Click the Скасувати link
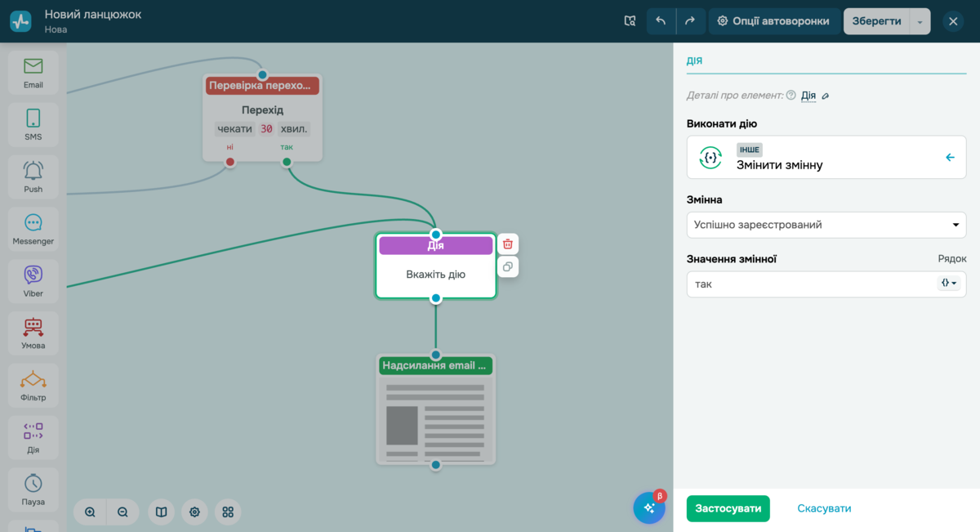Image resolution: width=980 pixels, height=532 pixels. [824, 508]
